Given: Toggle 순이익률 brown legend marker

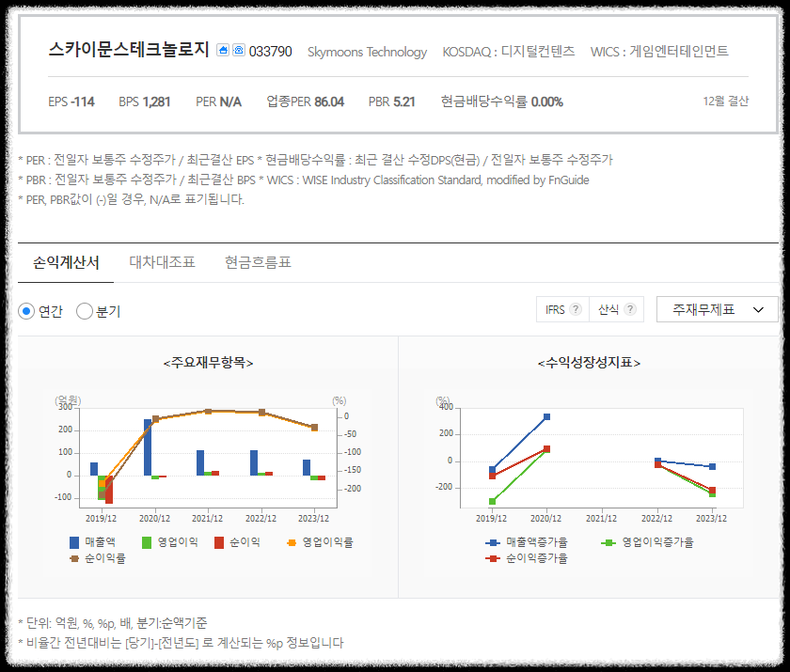Looking at the screenshot, I should click(x=74, y=558).
